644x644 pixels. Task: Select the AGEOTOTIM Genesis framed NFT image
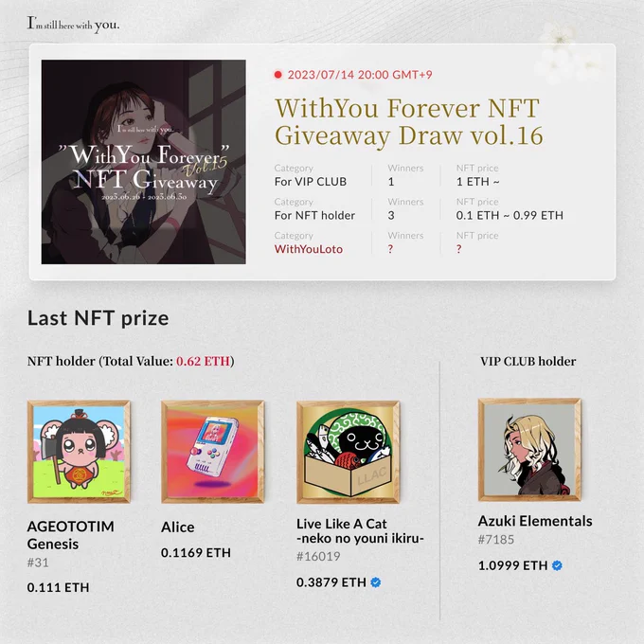tap(79, 452)
